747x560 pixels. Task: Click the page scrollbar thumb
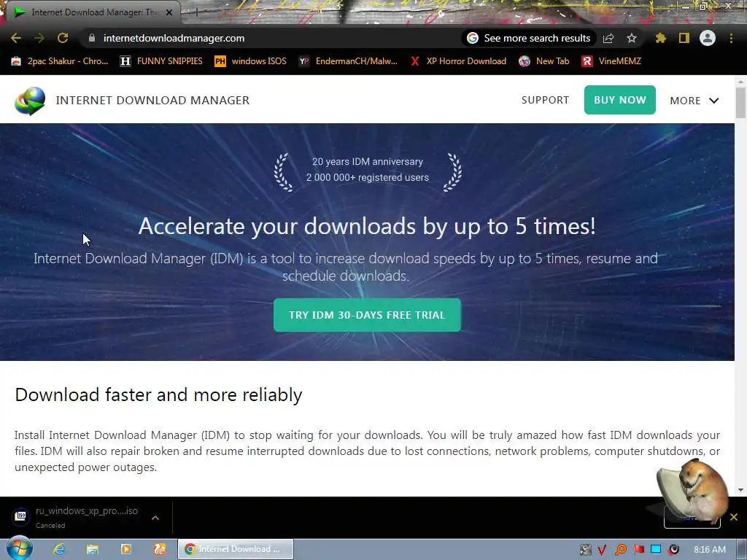coord(740,102)
